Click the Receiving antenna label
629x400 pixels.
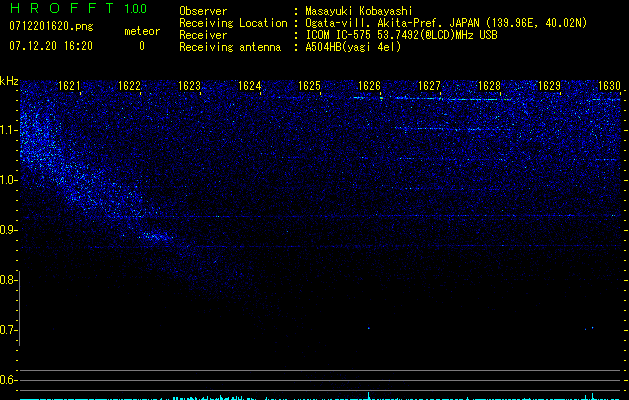[x=230, y=47]
